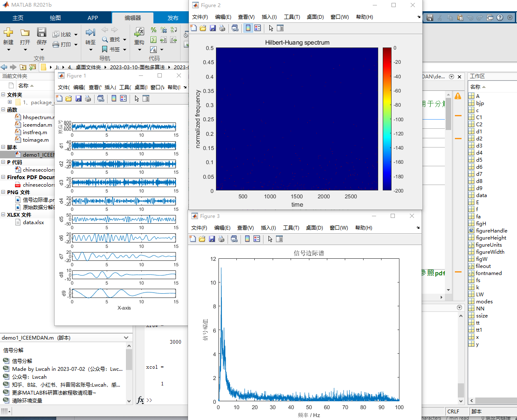Open the 查找 (Find) tool in the ribbon
The height and width of the screenshot is (420, 517).
(113, 39)
